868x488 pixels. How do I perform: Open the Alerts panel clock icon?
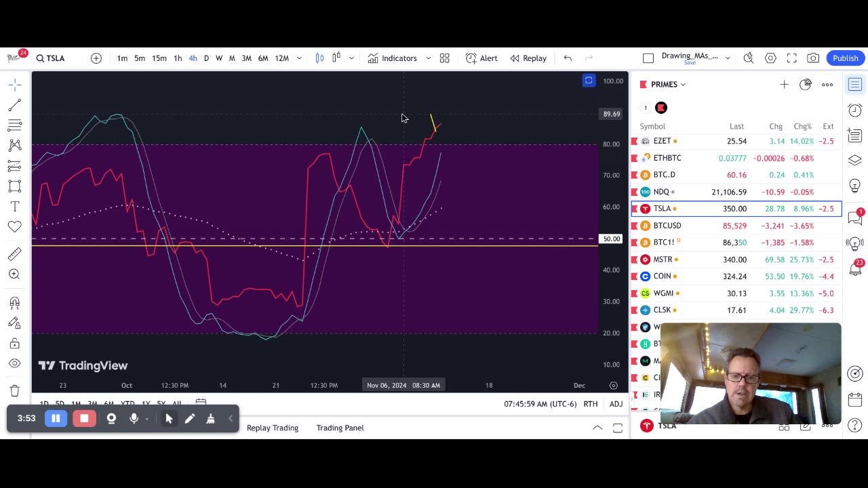[855, 110]
